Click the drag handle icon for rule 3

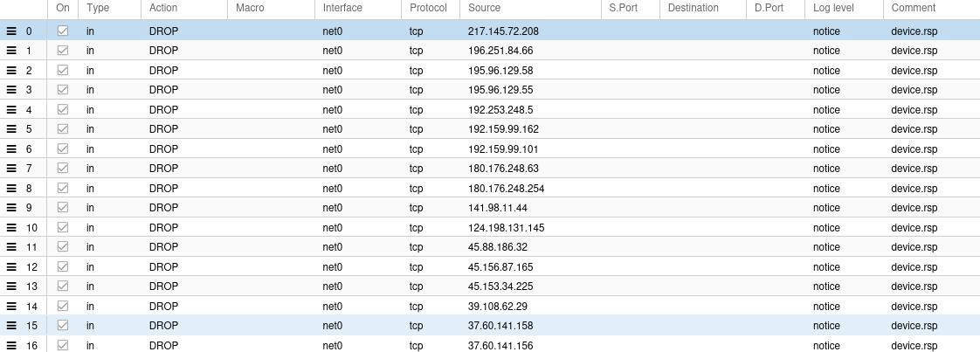pos(11,90)
